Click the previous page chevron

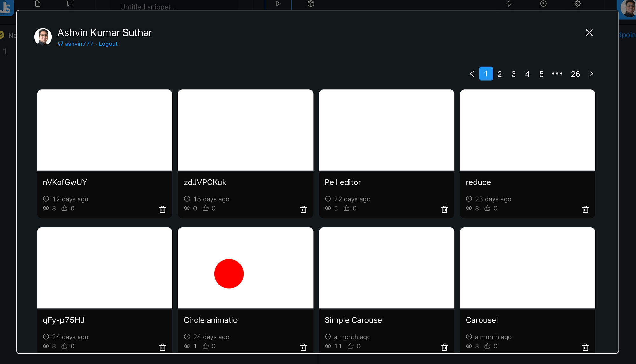point(472,74)
